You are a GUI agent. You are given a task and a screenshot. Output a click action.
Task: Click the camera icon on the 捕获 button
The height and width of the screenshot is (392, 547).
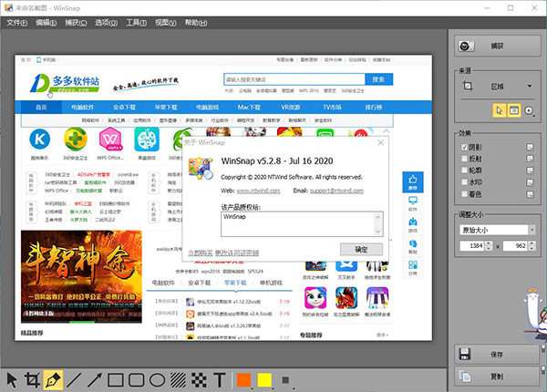tap(467, 46)
